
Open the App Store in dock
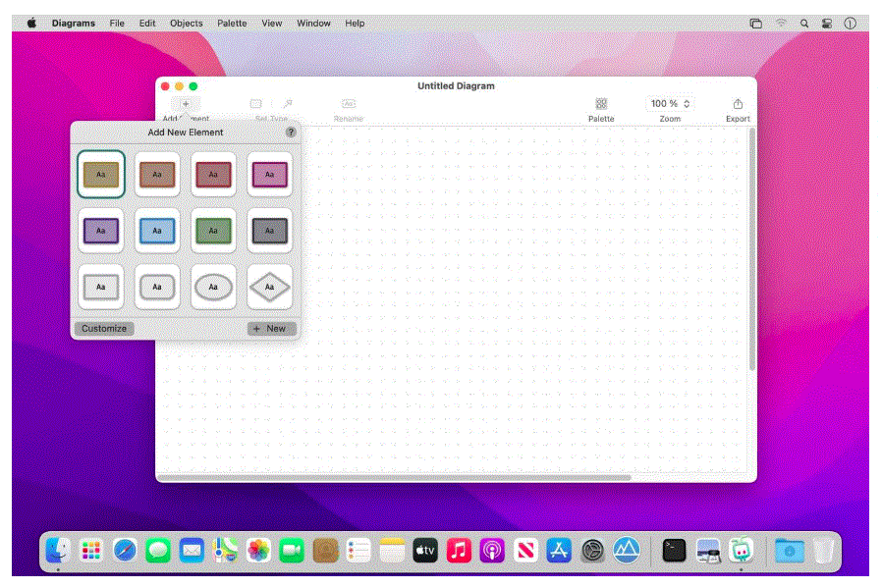pyautogui.click(x=559, y=551)
